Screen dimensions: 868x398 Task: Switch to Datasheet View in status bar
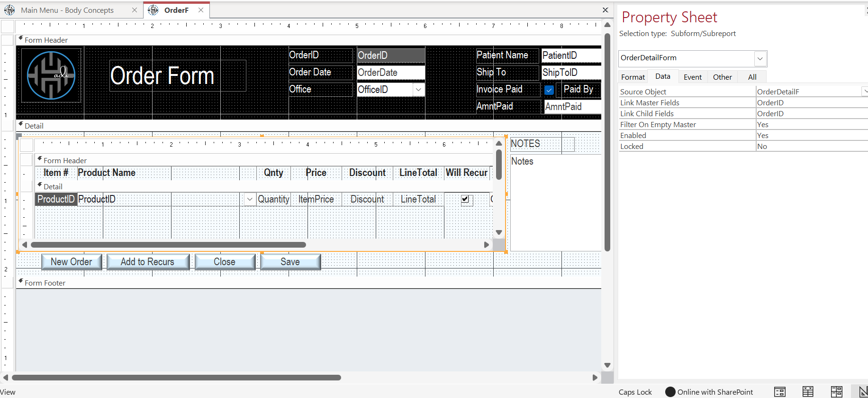click(808, 392)
